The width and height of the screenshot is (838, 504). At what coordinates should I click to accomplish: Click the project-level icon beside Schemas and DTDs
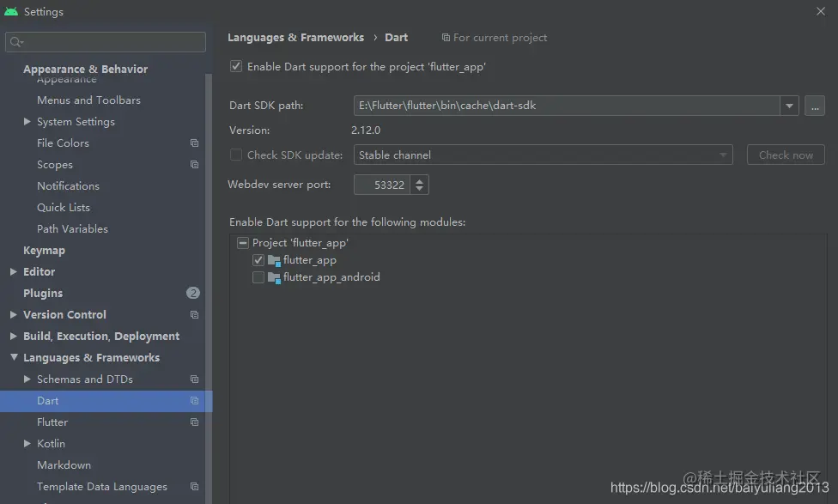(195, 379)
